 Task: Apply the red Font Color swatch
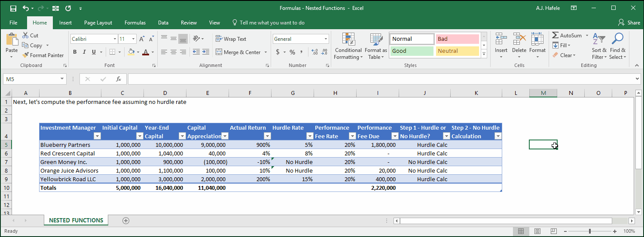tap(146, 52)
